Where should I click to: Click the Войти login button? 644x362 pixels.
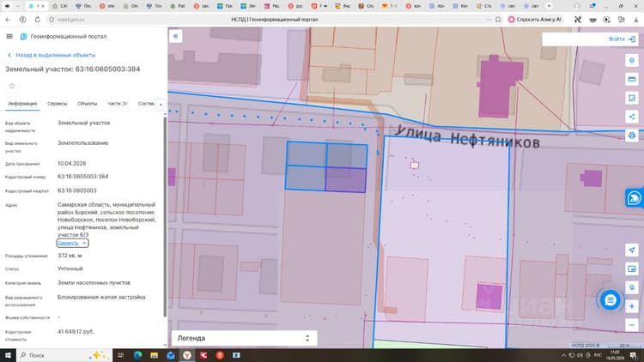point(622,39)
